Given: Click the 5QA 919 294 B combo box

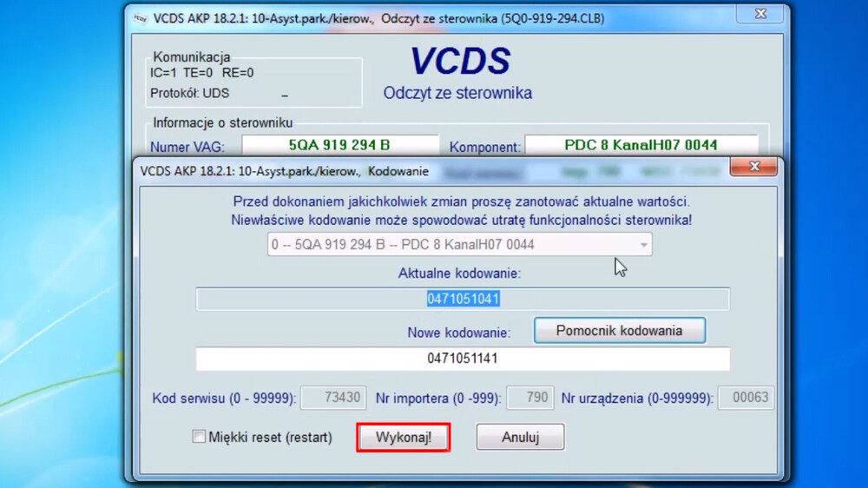Looking at the screenshot, I should coord(451,245).
